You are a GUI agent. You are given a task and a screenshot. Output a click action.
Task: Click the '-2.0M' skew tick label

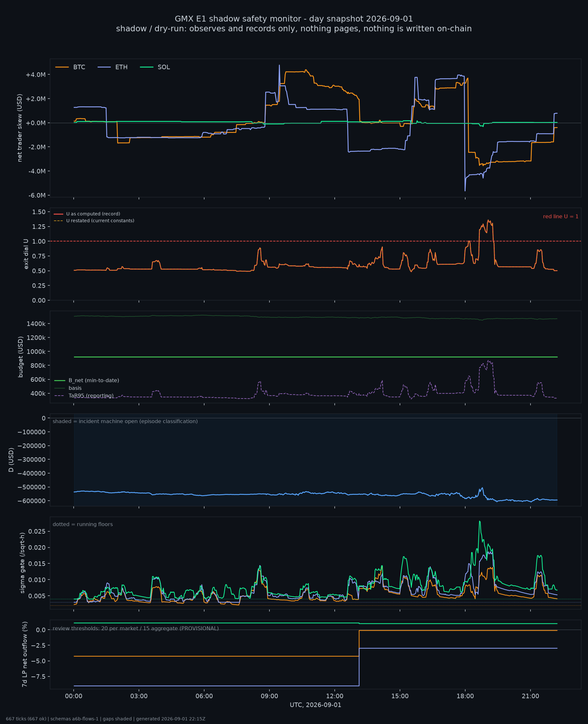click(37, 147)
